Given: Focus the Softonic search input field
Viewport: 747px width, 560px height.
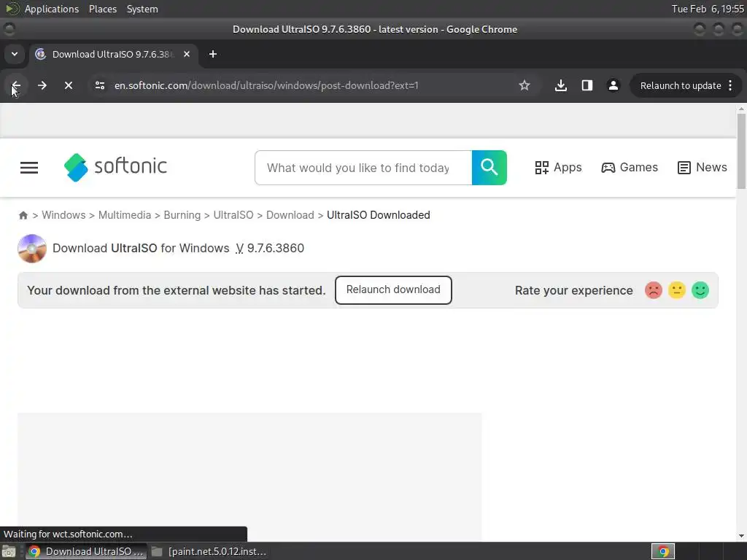Looking at the screenshot, I should coord(363,168).
